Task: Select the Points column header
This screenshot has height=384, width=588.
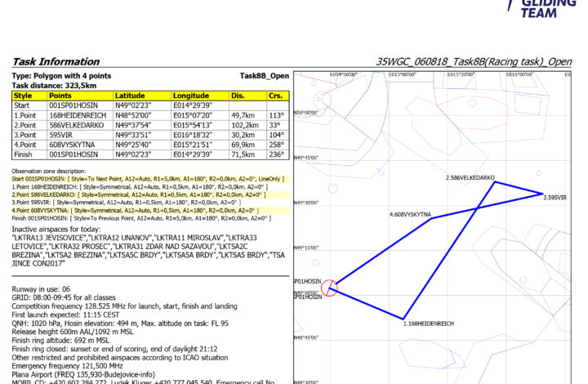Action: pyautogui.click(x=64, y=96)
